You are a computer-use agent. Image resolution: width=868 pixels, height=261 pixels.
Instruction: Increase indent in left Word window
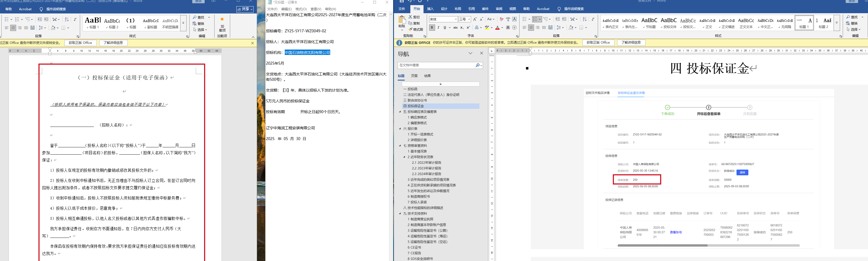(x=46, y=19)
